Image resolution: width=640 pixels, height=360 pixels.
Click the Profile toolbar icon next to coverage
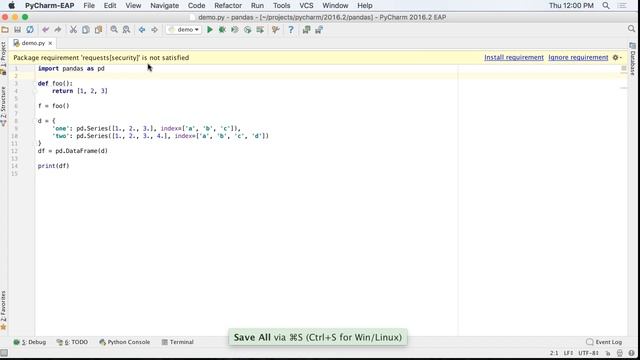(x=247, y=30)
